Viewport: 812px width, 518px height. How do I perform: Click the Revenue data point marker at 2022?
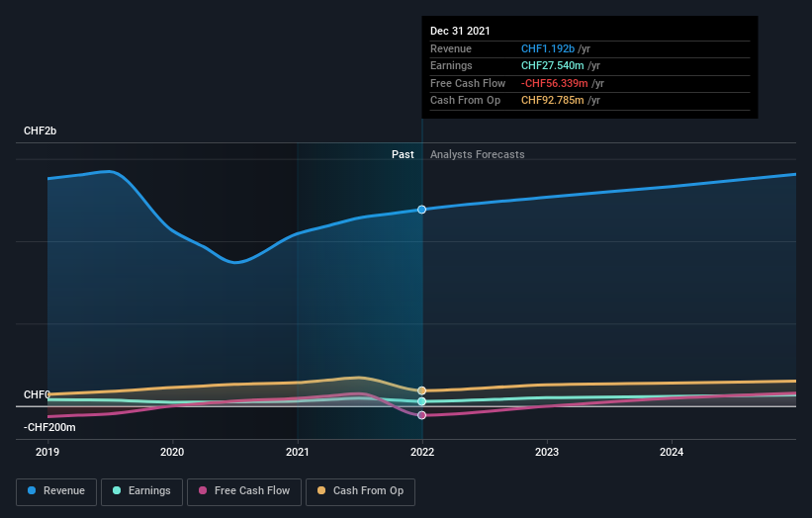tap(422, 210)
